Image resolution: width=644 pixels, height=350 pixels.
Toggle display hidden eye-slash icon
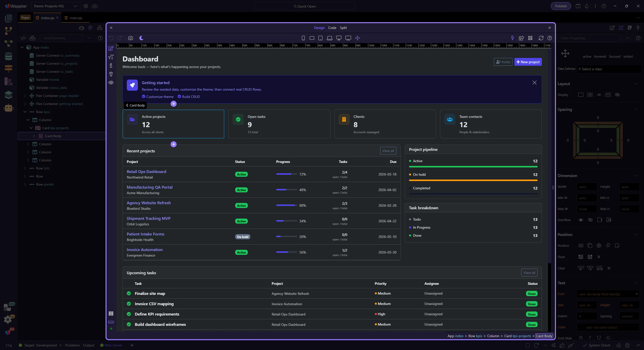(x=617, y=95)
